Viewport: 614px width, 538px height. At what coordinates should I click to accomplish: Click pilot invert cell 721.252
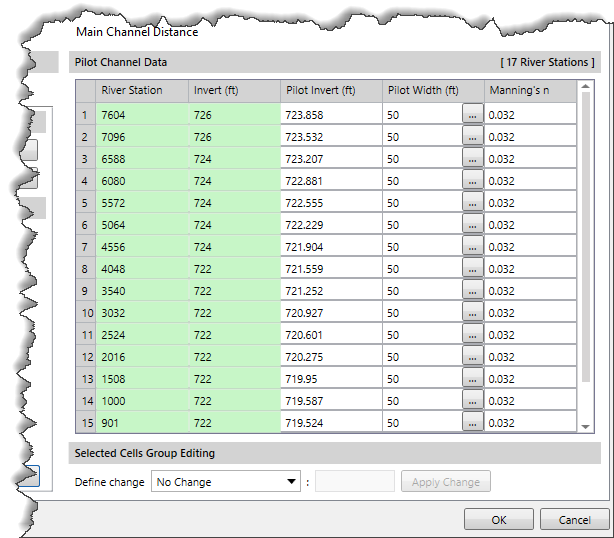click(x=331, y=290)
